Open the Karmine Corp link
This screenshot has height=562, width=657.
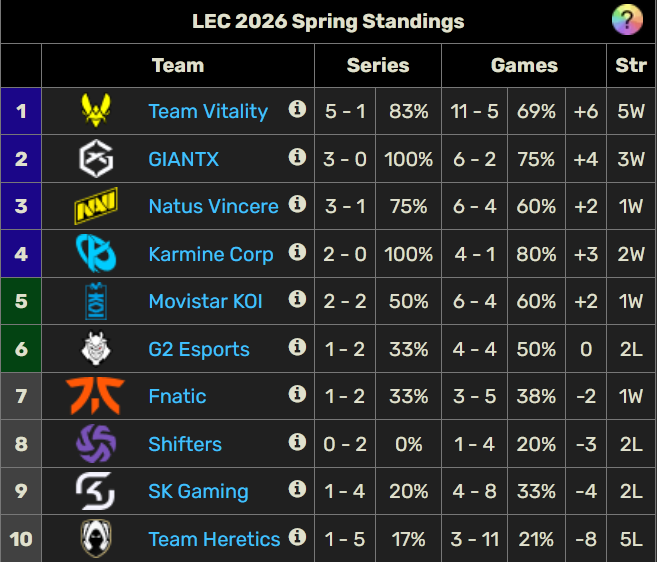pos(210,254)
